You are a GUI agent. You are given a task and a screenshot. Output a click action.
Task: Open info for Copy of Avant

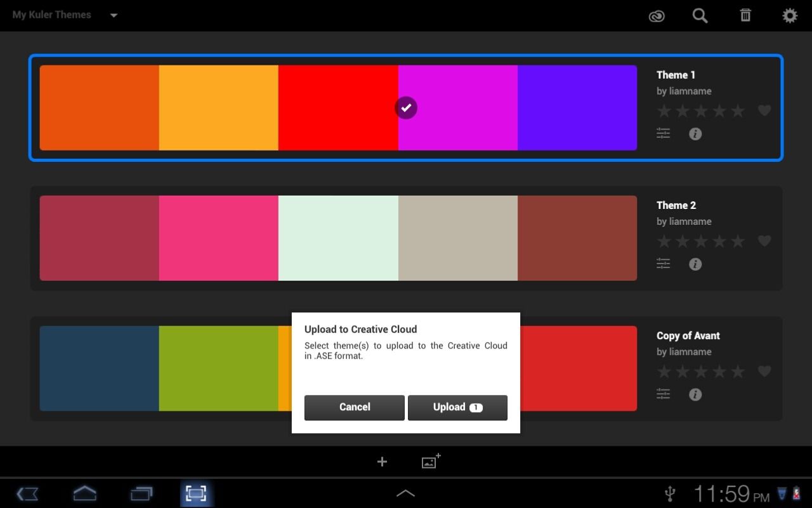(x=695, y=394)
